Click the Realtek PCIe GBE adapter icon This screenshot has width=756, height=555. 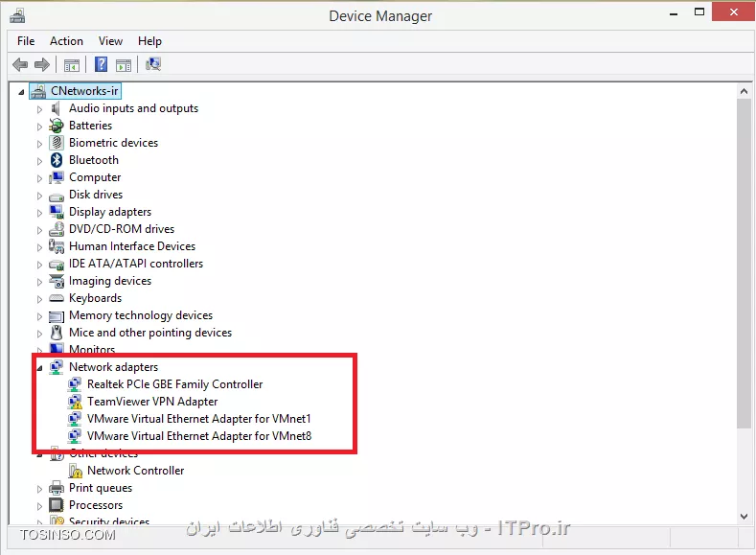coord(75,384)
